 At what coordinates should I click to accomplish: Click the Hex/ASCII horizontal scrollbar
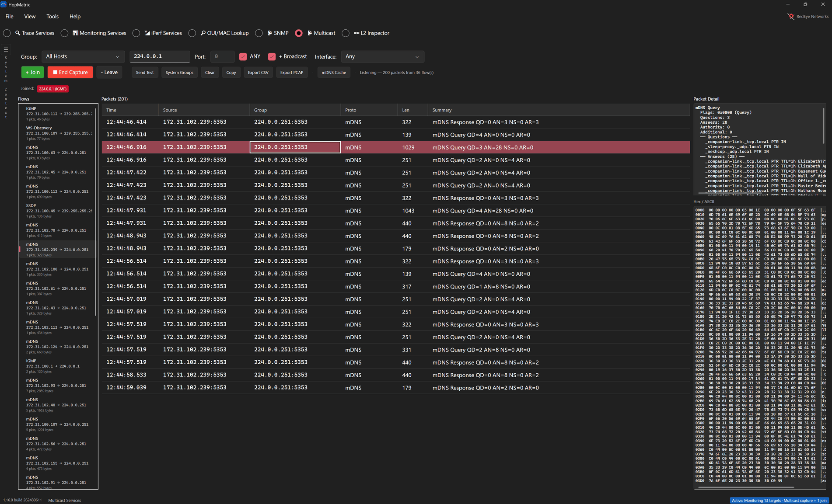click(x=746, y=487)
